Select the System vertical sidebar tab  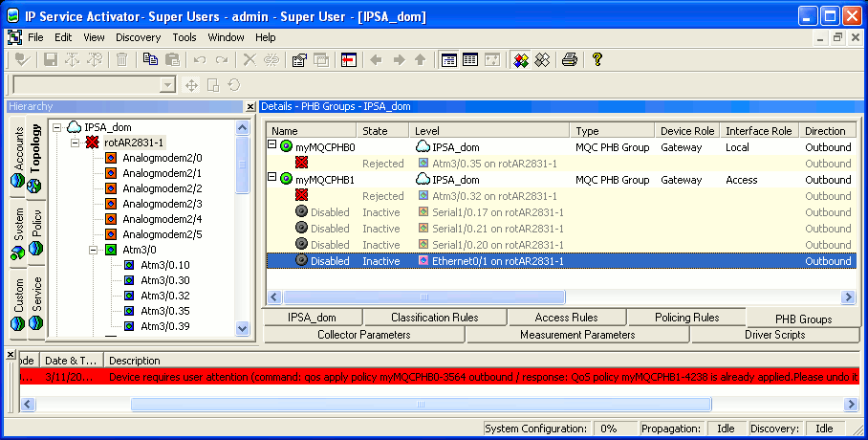coord(18,232)
